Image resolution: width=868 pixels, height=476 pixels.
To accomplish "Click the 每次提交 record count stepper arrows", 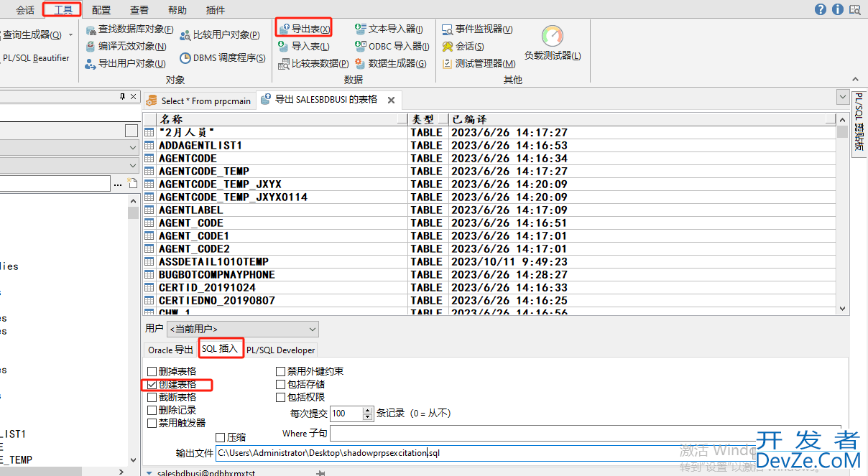I will (x=368, y=414).
